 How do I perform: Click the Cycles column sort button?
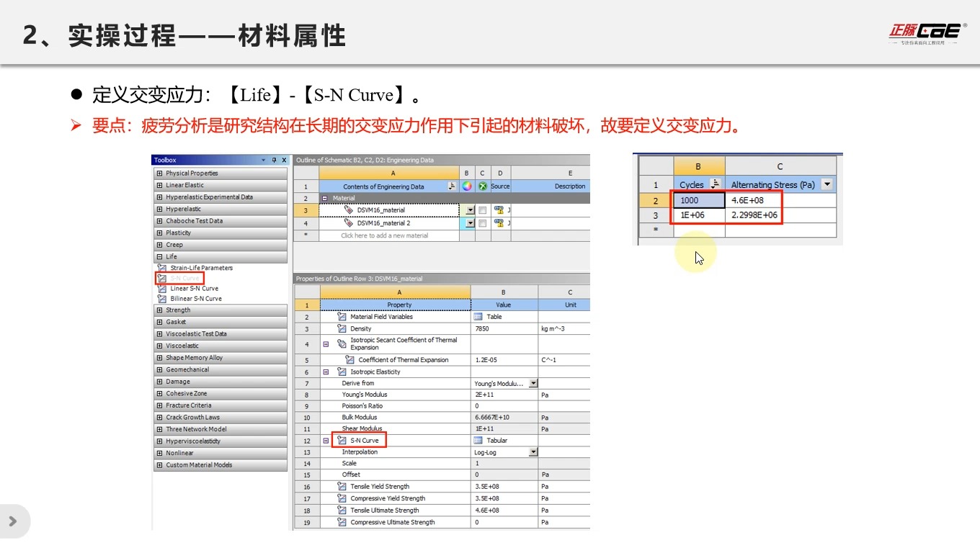[x=716, y=184]
